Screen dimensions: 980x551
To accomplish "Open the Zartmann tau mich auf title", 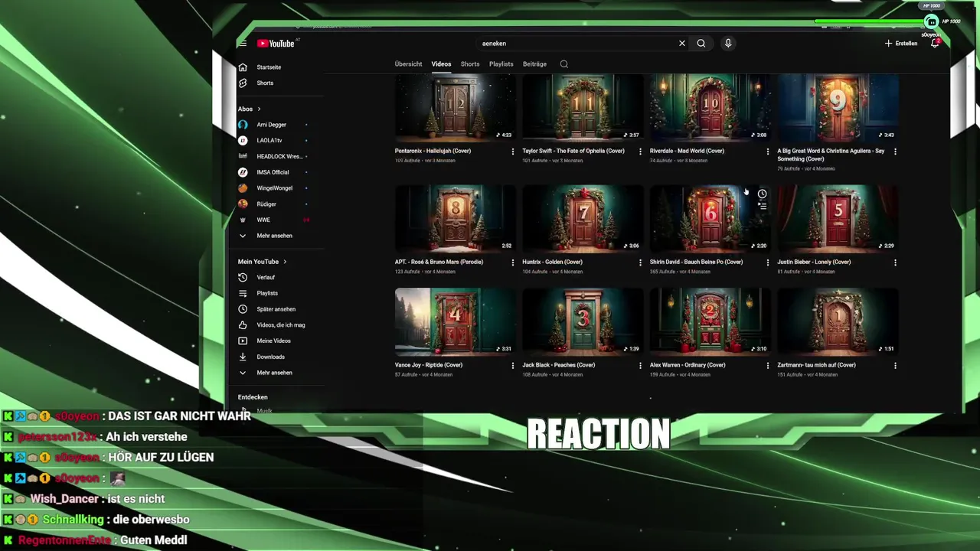I will click(816, 365).
